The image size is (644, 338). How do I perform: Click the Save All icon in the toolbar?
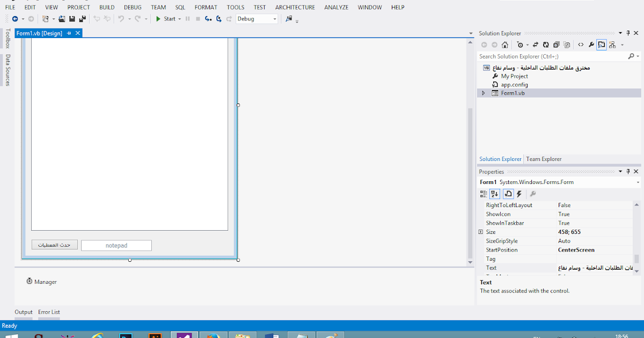(83, 19)
